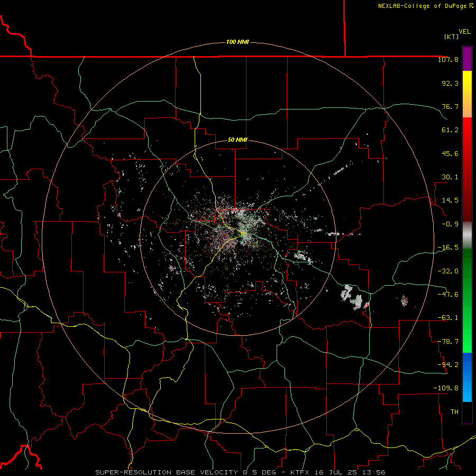Click the -16.5 legend value
Screen dimensions: 476x476
click(x=448, y=248)
